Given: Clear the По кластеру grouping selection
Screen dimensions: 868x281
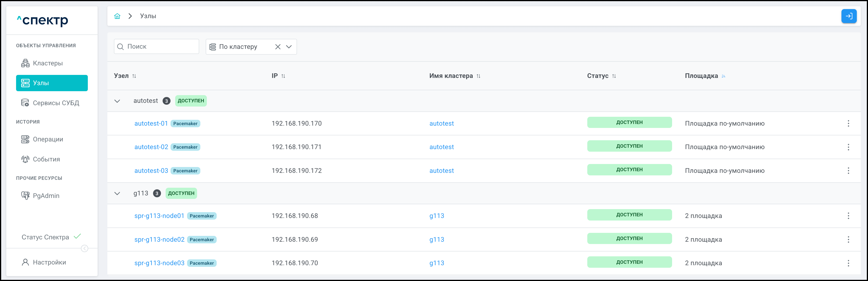Looking at the screenshot, I should 278,47.
